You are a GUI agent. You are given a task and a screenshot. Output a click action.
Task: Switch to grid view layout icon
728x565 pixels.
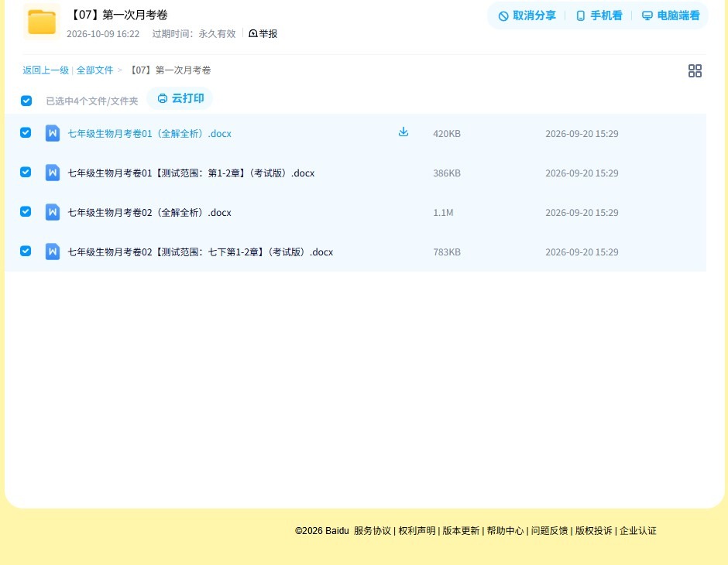coord(695,71)
